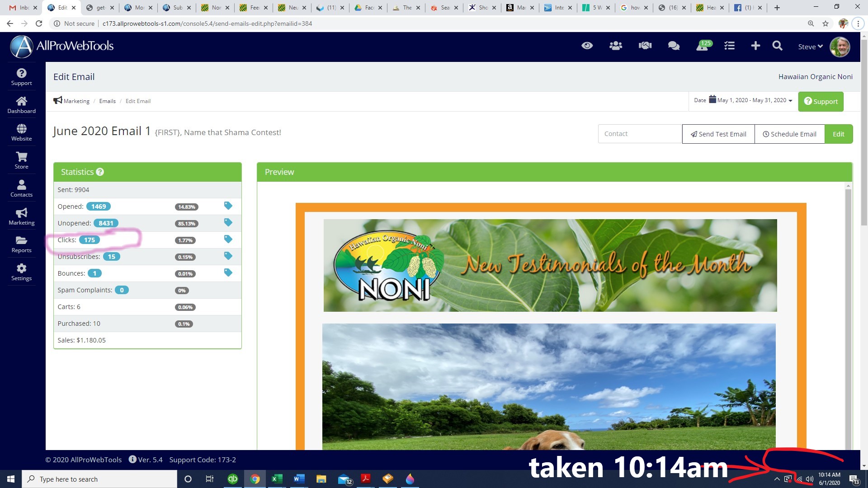
Task: Open Contacts in the sidebar
Action: [21, 188]
